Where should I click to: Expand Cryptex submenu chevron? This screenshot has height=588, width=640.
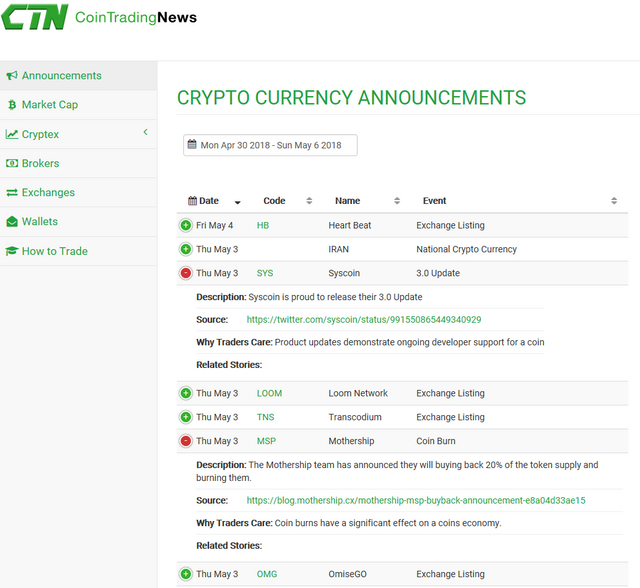click(145, 132)
